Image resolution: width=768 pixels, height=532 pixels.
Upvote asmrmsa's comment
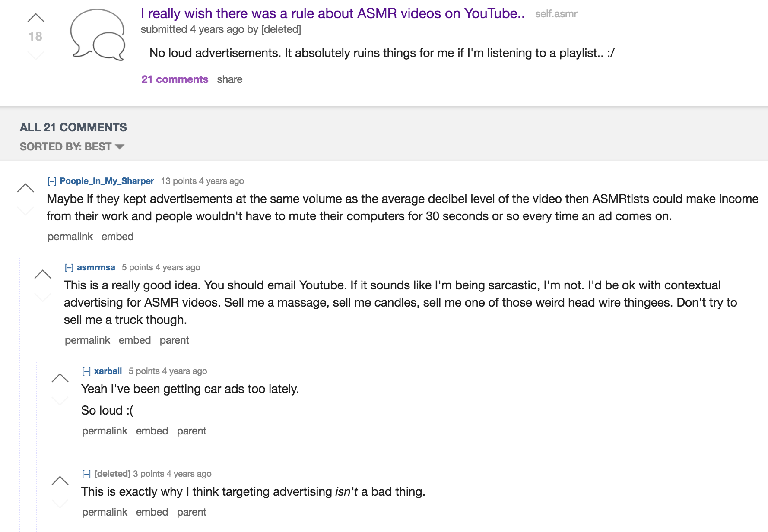tap(43, 274)
